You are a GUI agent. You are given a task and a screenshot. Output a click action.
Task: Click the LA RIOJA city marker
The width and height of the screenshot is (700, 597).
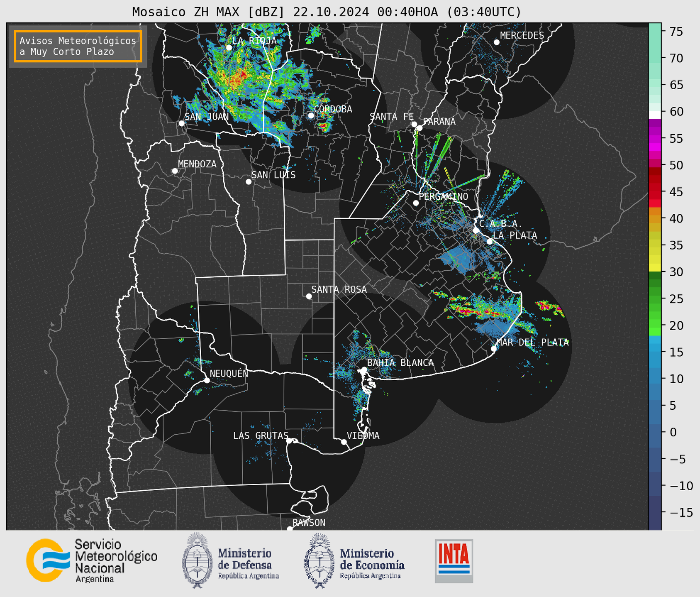(229, 48)
